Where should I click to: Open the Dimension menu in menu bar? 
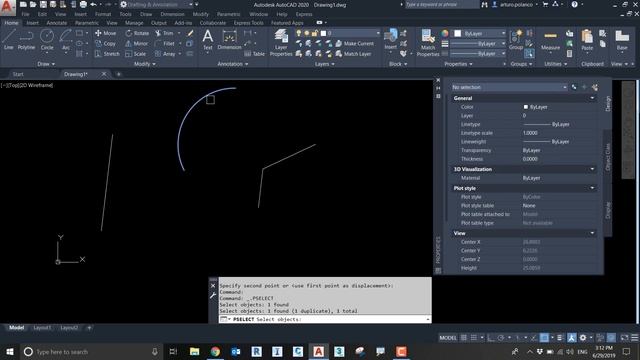(172, 14)
